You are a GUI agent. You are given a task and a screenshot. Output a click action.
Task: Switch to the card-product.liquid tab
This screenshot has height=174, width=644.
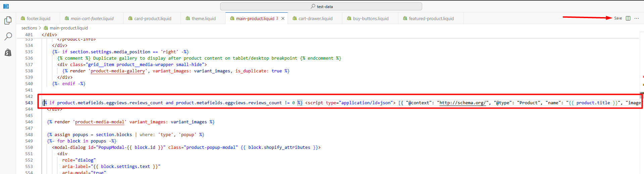[152, 18]
